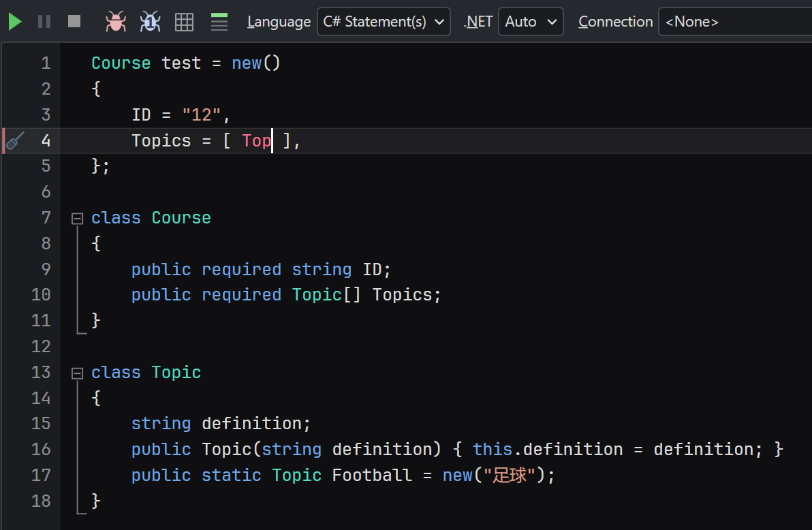Screen dimensions: 812x530
Task: Click line number 1 in the gutter
Action: click(x=46, y=63)
